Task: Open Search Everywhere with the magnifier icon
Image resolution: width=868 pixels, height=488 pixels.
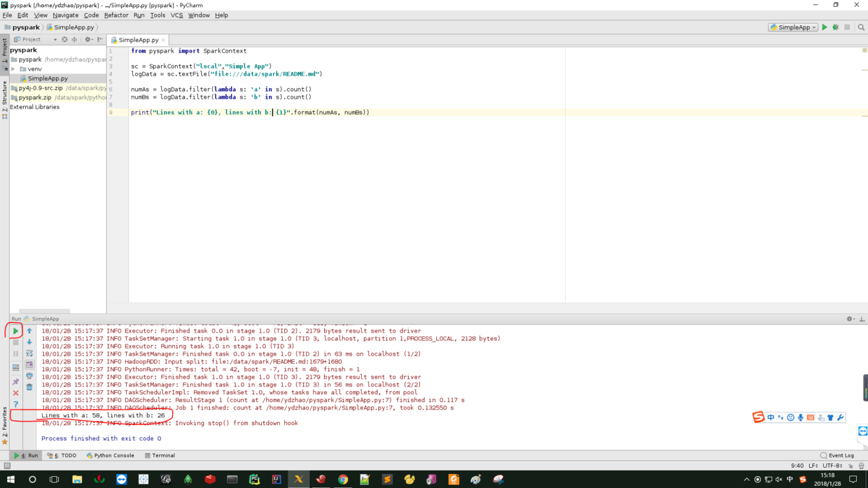Action: (861, 27)
